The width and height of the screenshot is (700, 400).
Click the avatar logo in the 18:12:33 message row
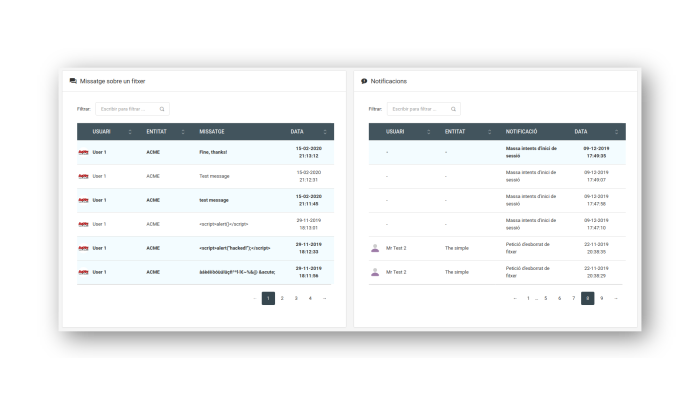pos(83,248)
